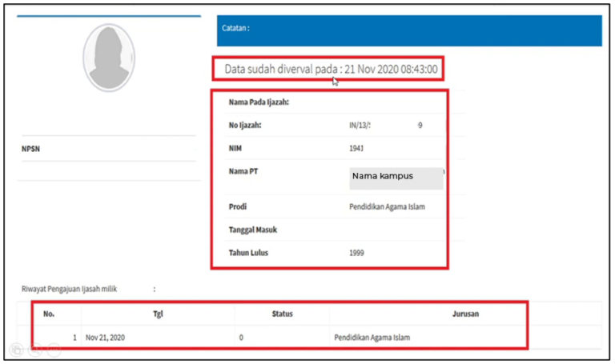The image size is (615, 364).
Task: Click the Prodi value 'Pendidikan Agama Islam'
Action: pyautogui.click(x=387, y=206)
